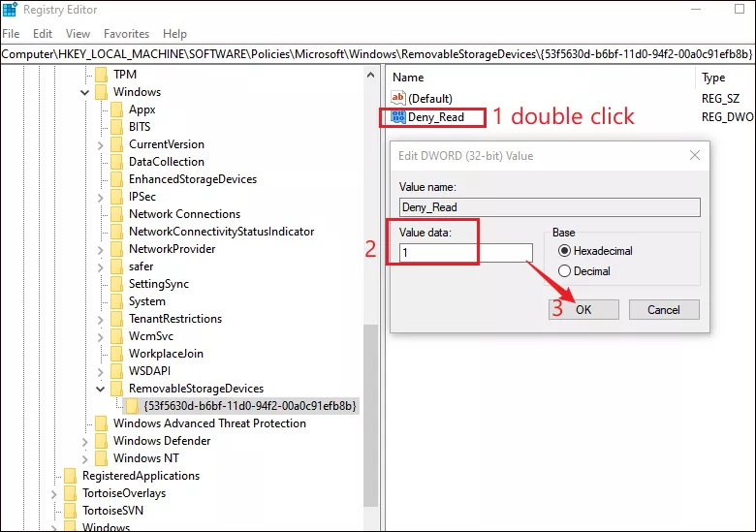Click the Registry Editor app icon in title bar
Image resolution: width=756 pixels, height=532 pixels.
point(9,10)
